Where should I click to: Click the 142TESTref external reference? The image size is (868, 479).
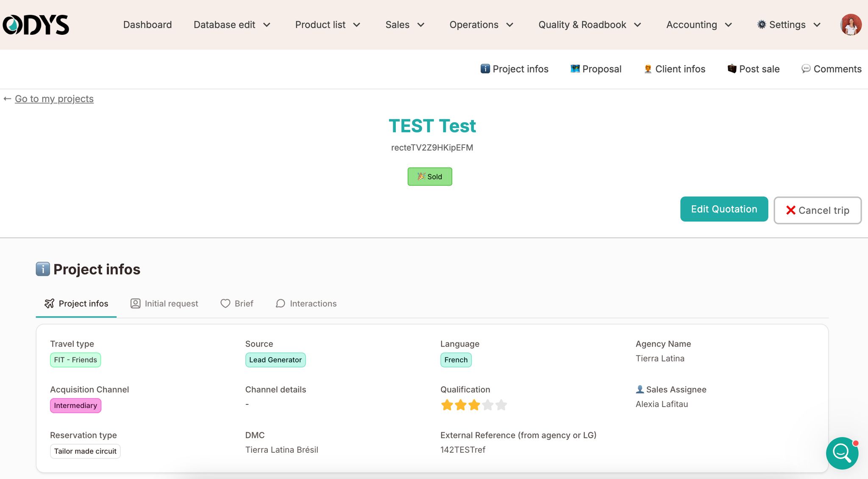pyautogui.click(x=463, y=450)
